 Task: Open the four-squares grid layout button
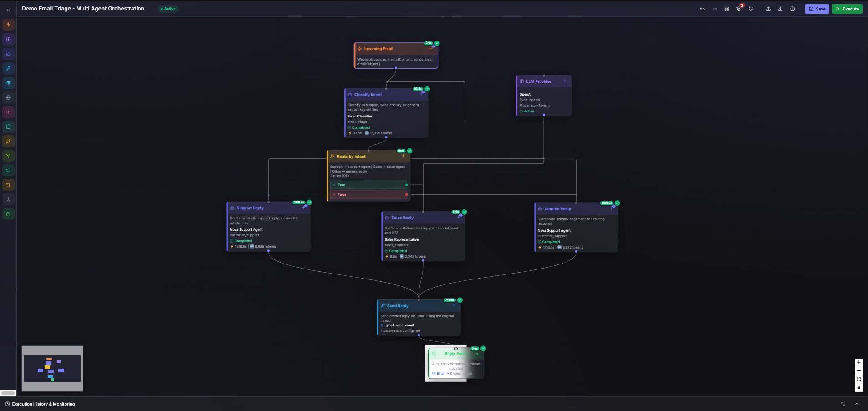(x=726, y=9)
